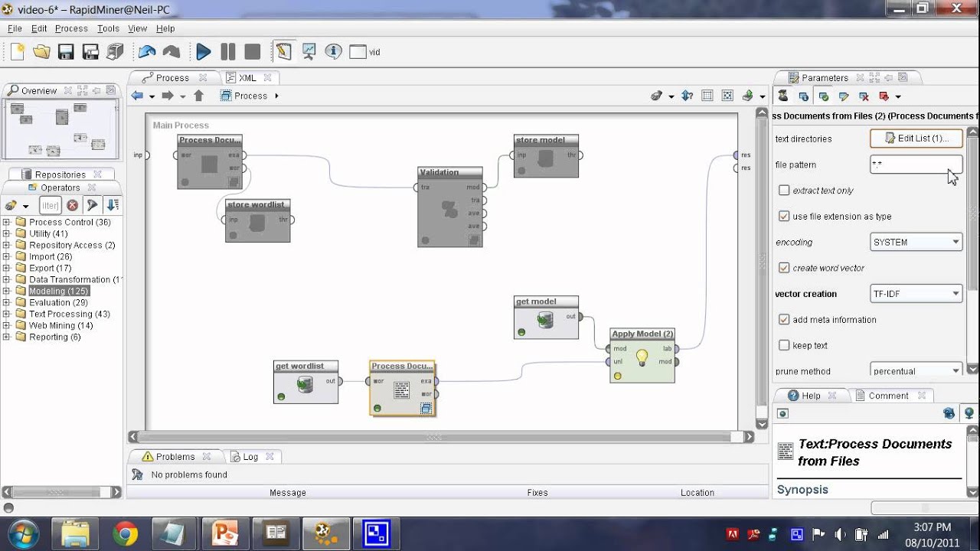The height and width of the screenshot is (551, 980).
Task: Expand the Text Processing folder
Action: (7, 314)
